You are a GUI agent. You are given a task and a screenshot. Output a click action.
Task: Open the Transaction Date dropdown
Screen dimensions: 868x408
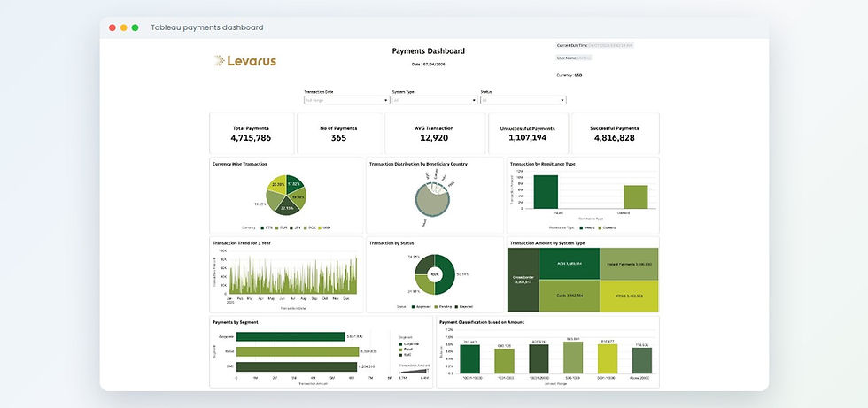click(346, 100)
